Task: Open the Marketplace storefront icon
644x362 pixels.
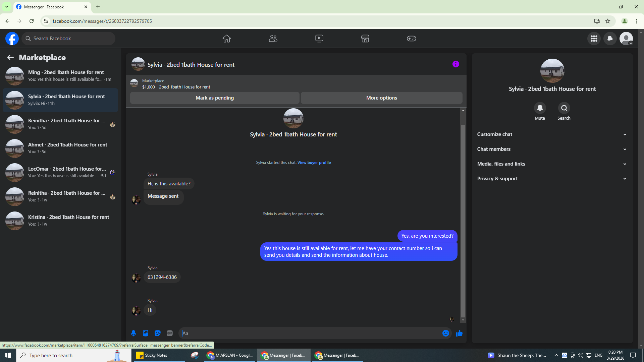Action: (365, 39)
